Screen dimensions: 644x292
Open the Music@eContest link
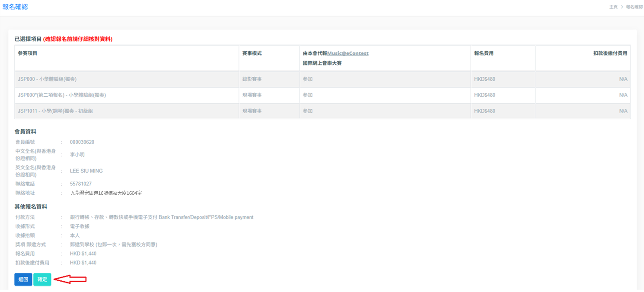click(x=348, y=54)
